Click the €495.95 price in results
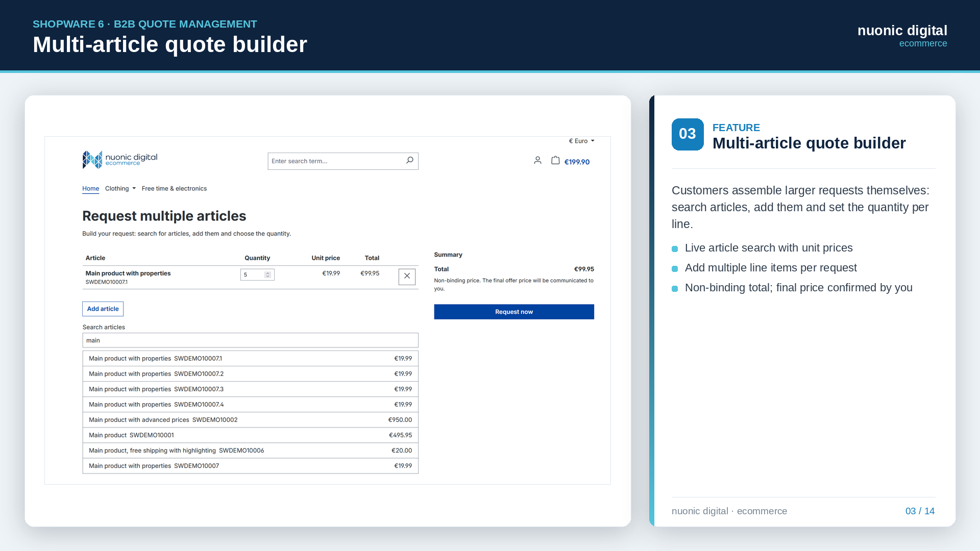Image resolution: width=980 pixels, height=551 pixels. click(400, 435)
